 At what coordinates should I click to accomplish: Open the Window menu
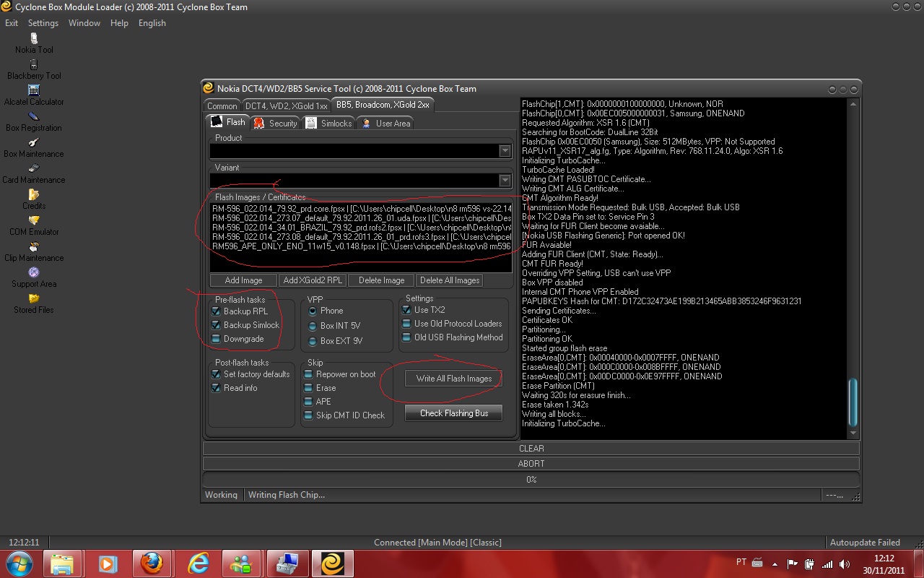84,23
